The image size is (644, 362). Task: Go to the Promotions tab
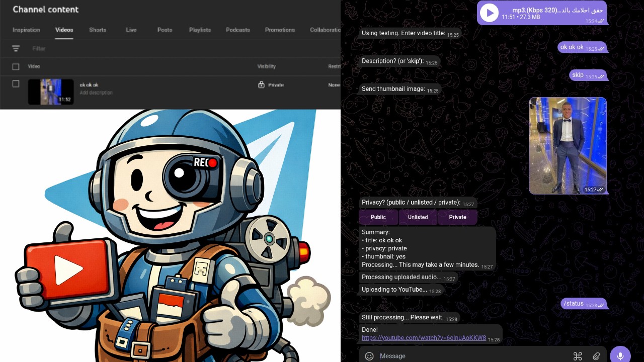280,30
